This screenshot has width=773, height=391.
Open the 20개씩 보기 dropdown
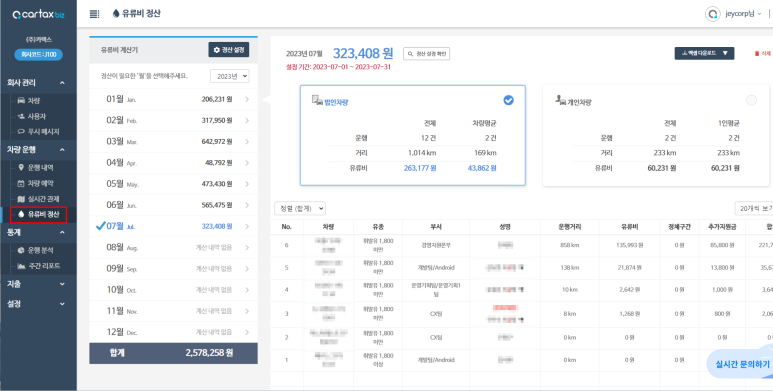[x=754, y=209]
